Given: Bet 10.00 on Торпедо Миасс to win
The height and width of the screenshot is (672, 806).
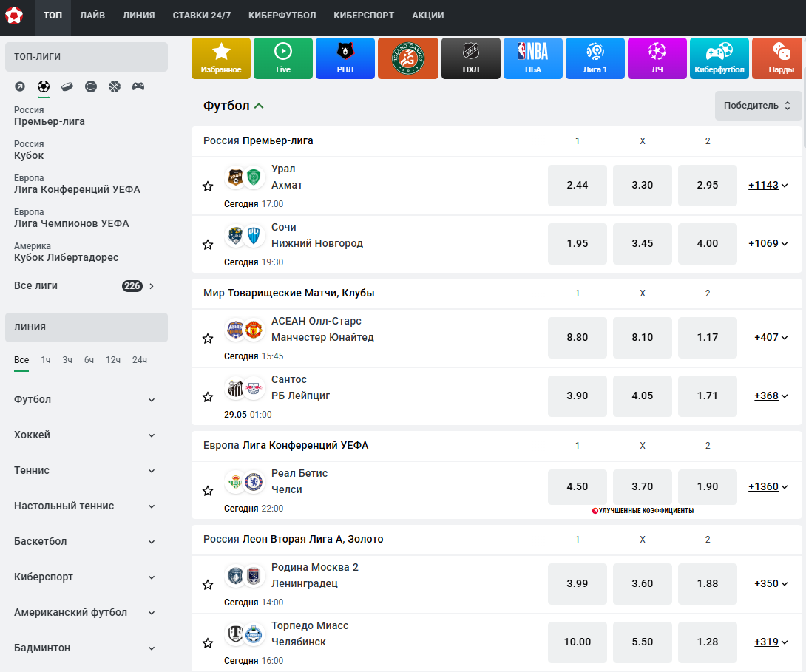Looking at the screenshot, I should click(x=578, y=642).
